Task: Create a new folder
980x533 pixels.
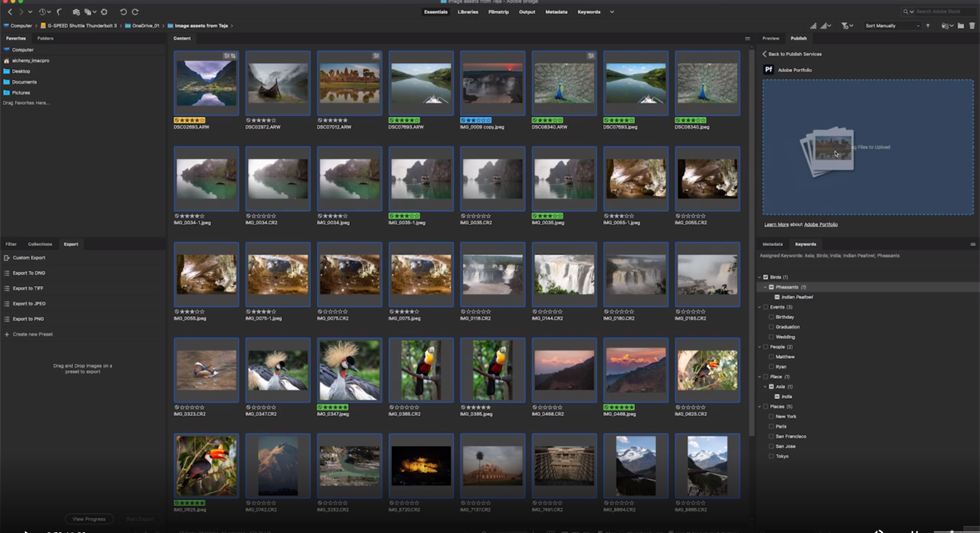Action: 961,26
